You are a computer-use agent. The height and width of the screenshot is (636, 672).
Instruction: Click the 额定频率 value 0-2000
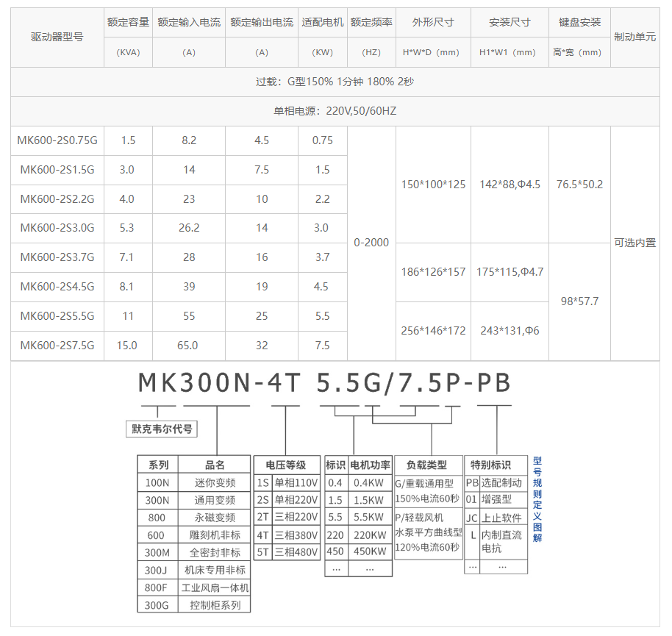pyautogui.click(x=371, y=243)
